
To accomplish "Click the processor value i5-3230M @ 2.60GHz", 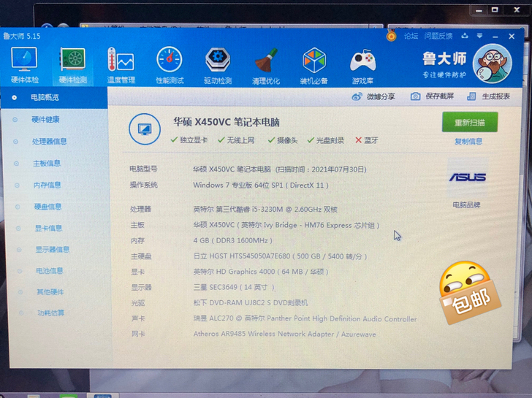I will click(x=265, y=209).
